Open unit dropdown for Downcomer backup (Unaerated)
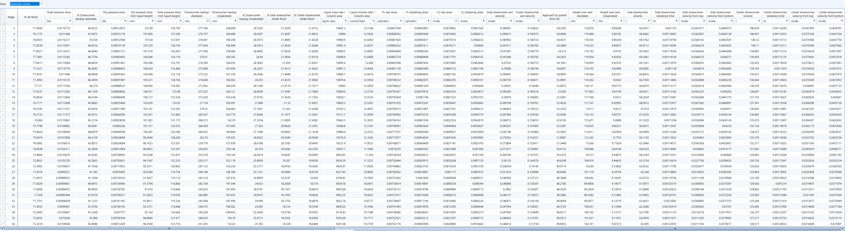This screenshot has height=231, width=868. (x=224, y=21)
